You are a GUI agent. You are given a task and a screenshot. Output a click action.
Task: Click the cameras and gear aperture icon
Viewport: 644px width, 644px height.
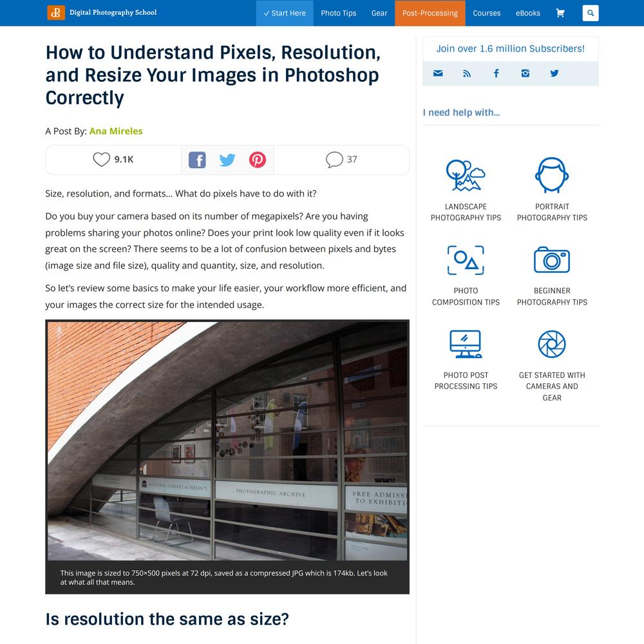(552, 344)
